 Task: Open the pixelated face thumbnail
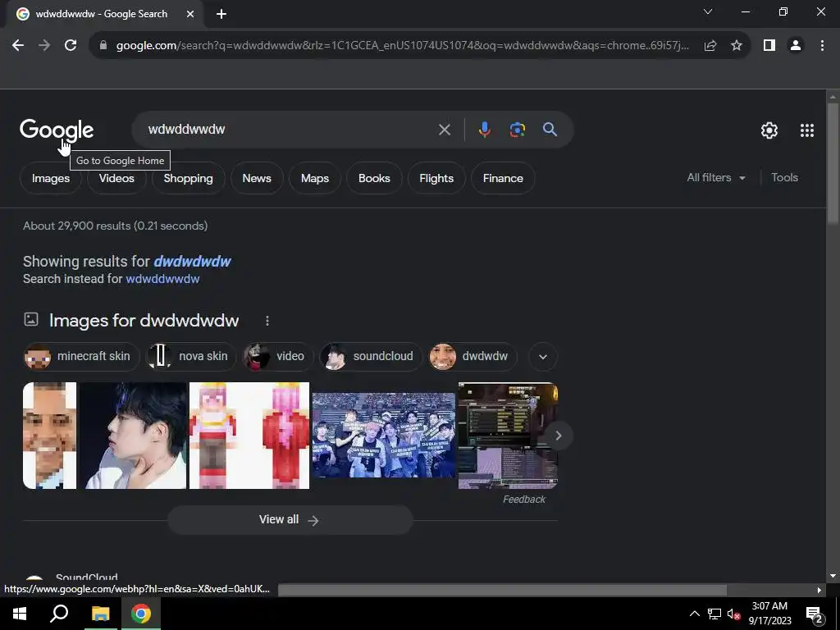50,436
